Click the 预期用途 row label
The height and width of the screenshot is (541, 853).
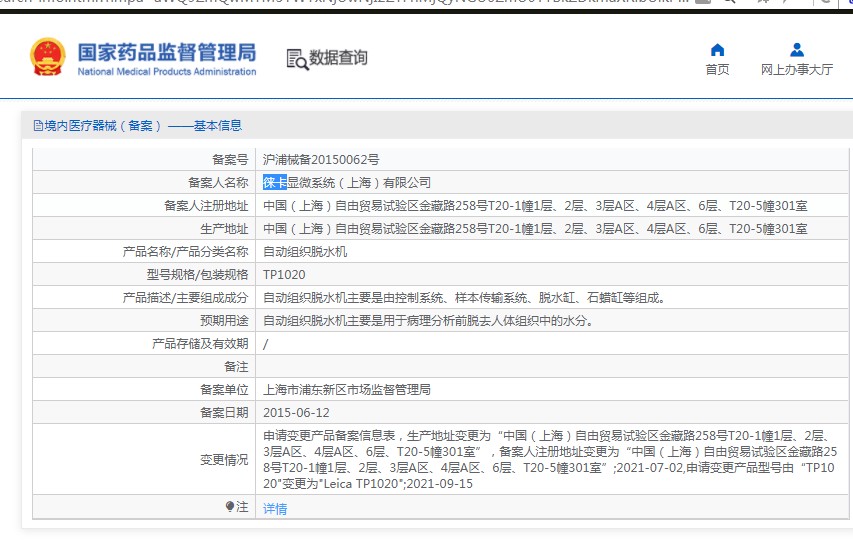point(224,321)
